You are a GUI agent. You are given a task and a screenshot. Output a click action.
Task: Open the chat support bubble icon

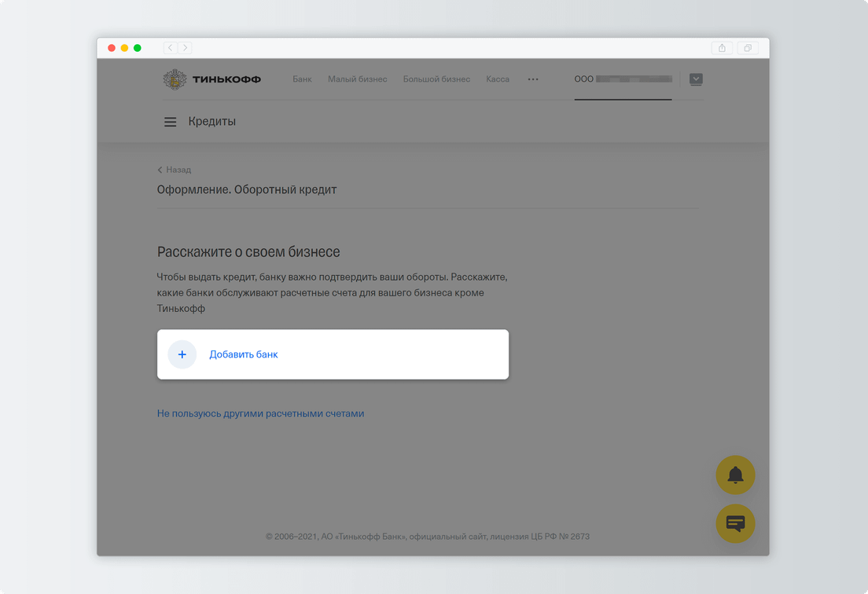click(735, 523)
